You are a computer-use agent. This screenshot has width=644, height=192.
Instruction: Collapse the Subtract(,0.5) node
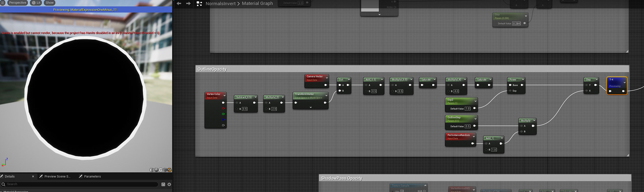tap(256, 97)
